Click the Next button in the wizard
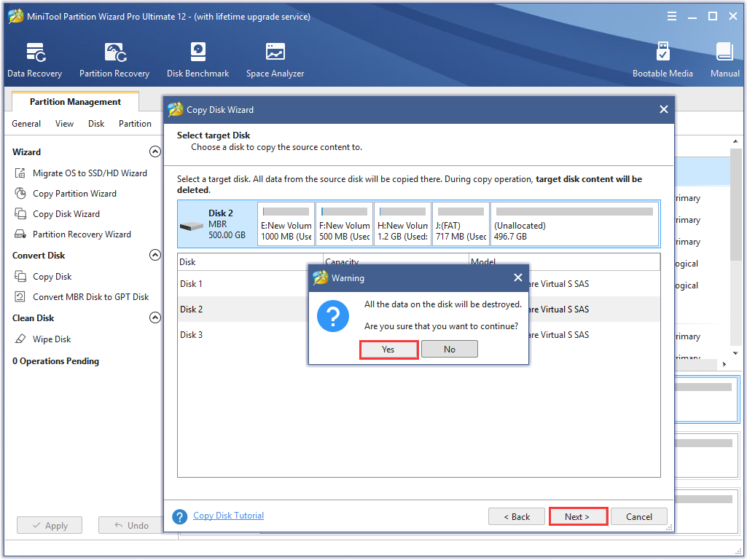747x560 pixels. [x=578, y=516]
